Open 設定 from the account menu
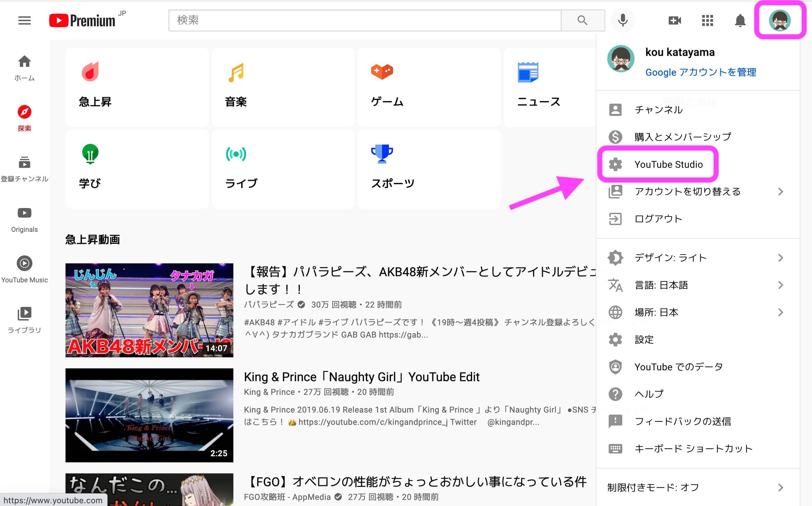The image size is (812, 506). coord(698,340)
